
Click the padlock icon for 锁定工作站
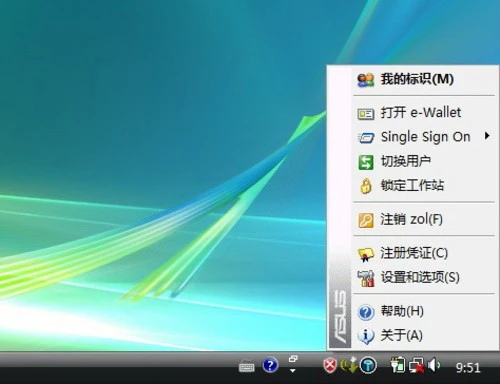tap(366, 186)
